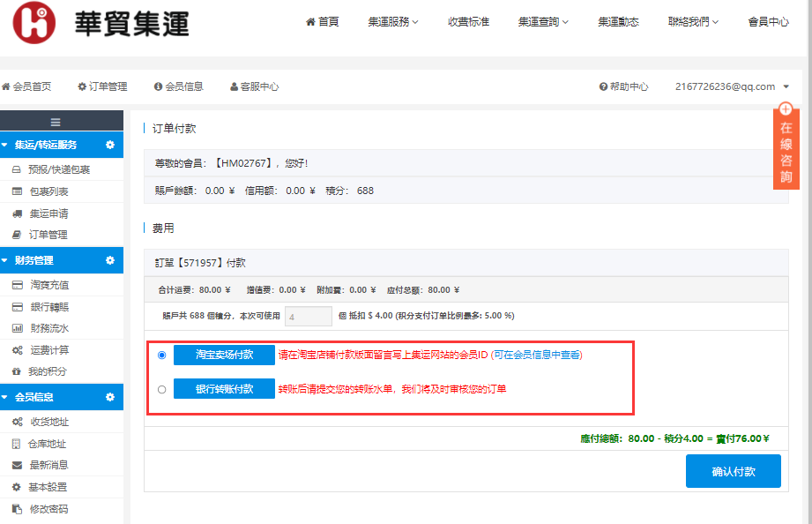The width and height of the screenshot is (812, 524).
Task: Expand the 集運查詢 dropdown menu
Action: tap(543, 22)
